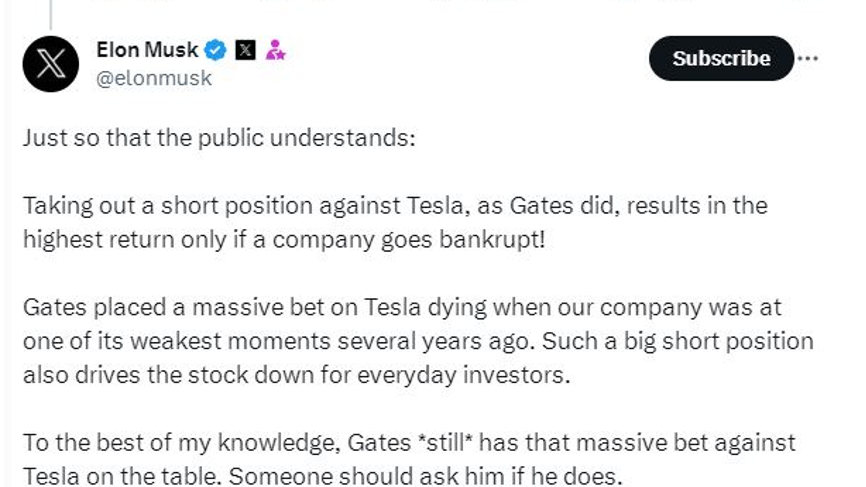
Task: Click the blue verified checkmark badge
Action: point(215,50)
